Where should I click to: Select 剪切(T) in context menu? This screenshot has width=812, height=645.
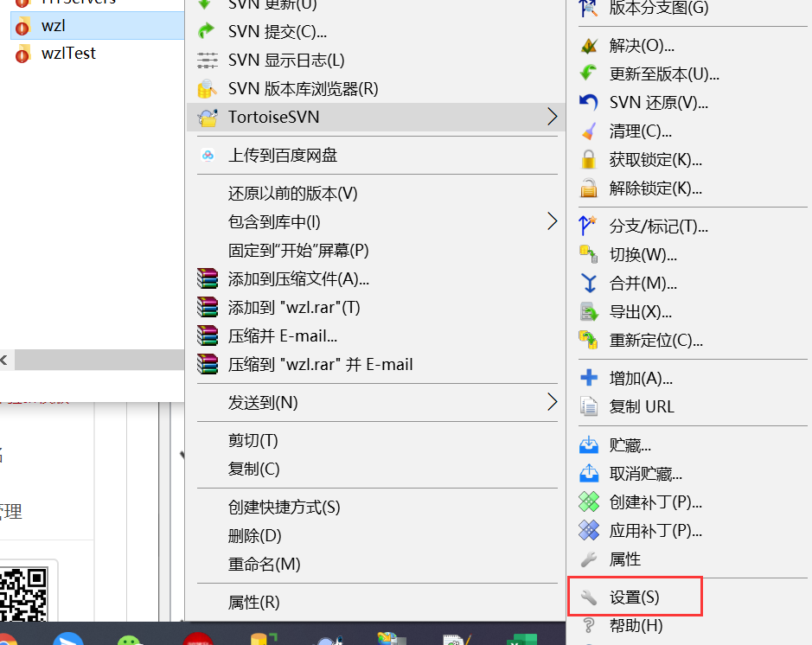coord(376,440)
